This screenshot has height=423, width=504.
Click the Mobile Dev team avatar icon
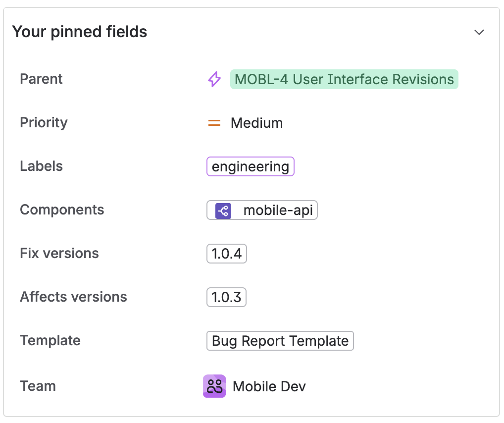click(x=214, y=386)
